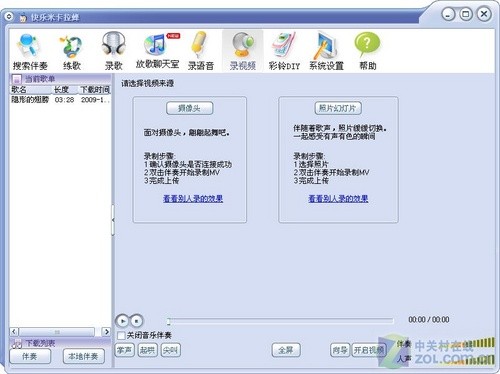Minimize the window
Viewport: 500px width, 374px height.
448,14
